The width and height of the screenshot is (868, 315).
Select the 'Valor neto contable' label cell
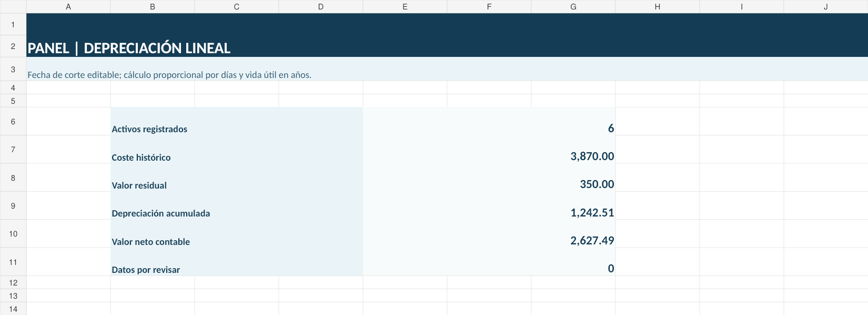(237, 234)
